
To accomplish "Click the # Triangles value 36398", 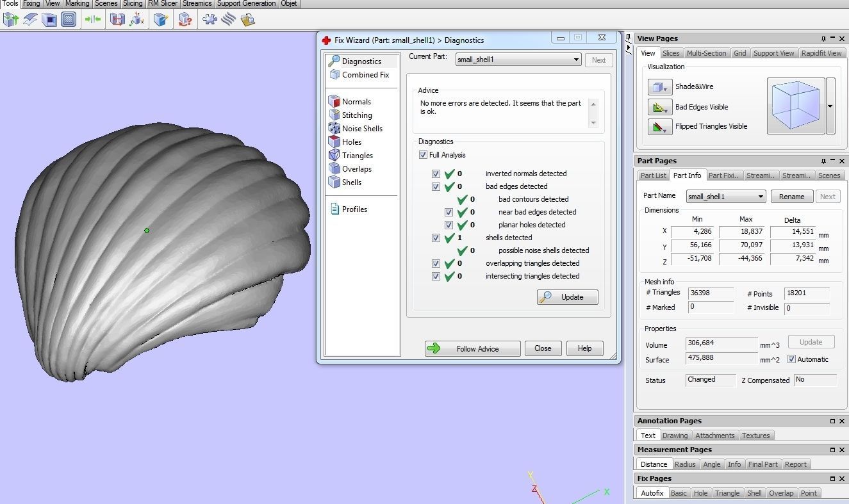I will [x=711, y=293].
